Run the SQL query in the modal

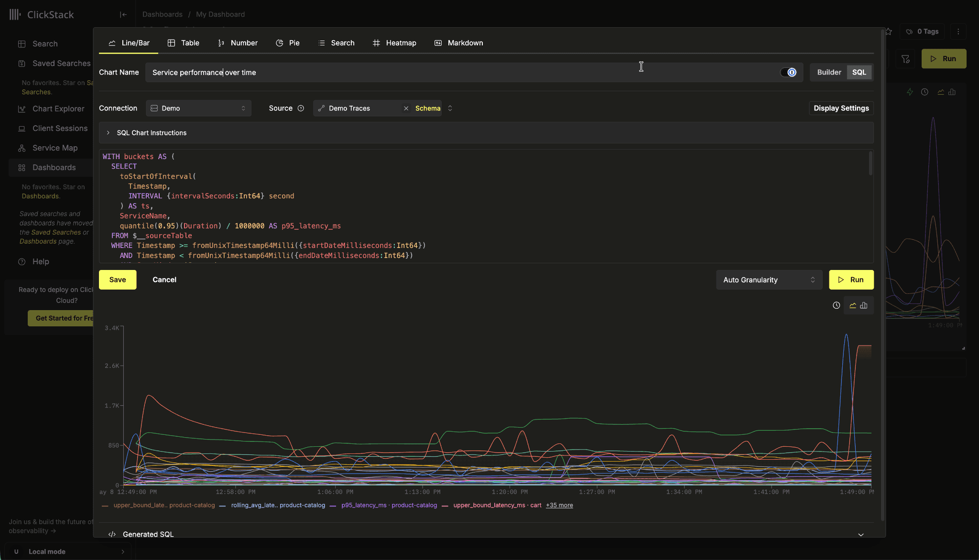point(851,280)
